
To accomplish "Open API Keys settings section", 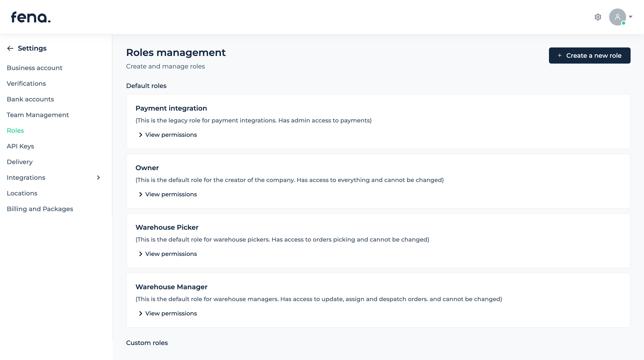I will (20, 146).
